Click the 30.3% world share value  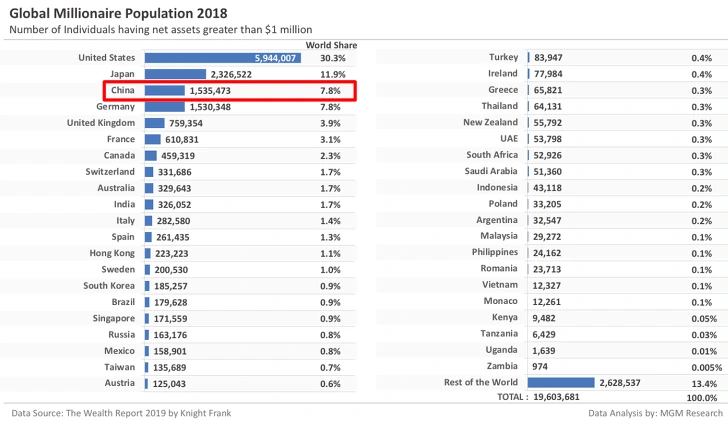pyautogui.click(x=332, y=58)
